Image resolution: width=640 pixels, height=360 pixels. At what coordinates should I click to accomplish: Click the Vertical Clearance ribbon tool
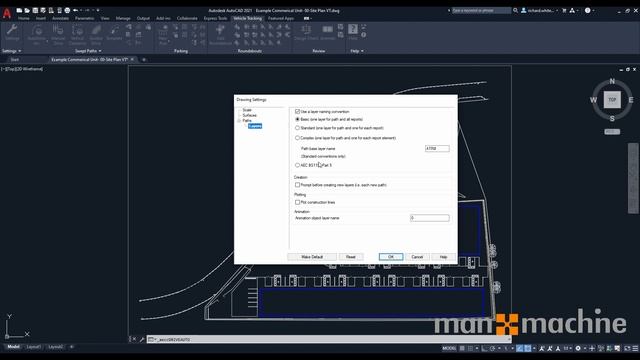click(x=77, y=34)
